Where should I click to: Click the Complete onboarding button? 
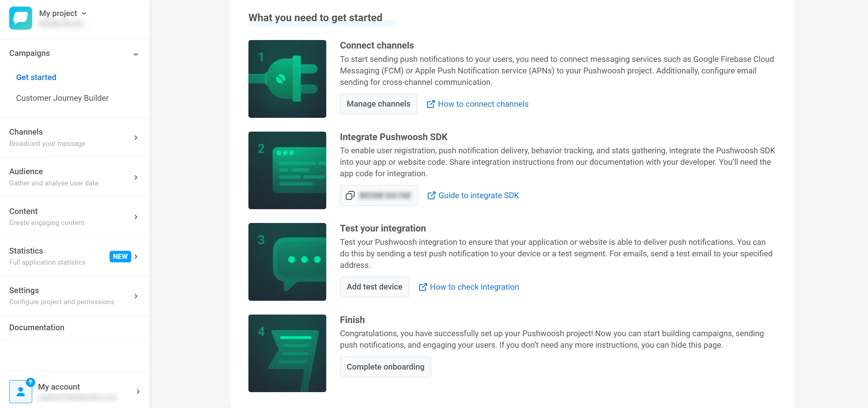pos(385,367)
